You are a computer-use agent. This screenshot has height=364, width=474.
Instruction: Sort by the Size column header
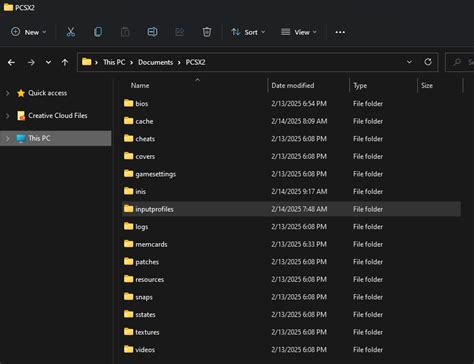tap(427, 85)
